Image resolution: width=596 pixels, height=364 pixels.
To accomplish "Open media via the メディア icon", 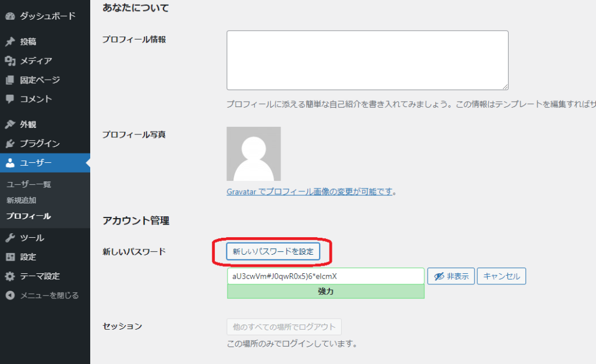I will [x=10, y=61].
